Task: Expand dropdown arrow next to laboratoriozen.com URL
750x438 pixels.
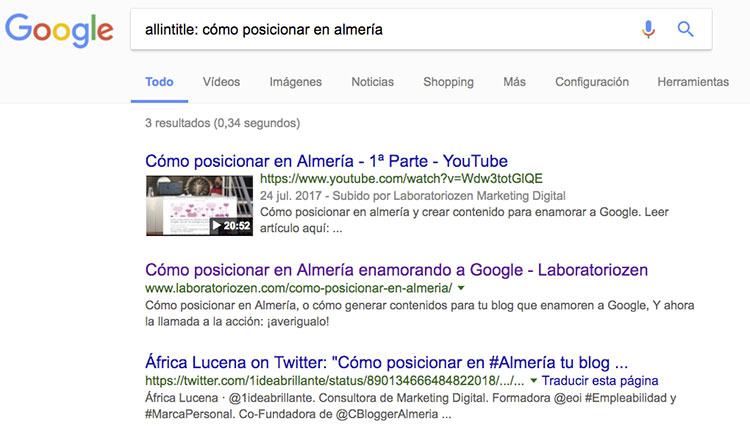Action: (461, 288)
